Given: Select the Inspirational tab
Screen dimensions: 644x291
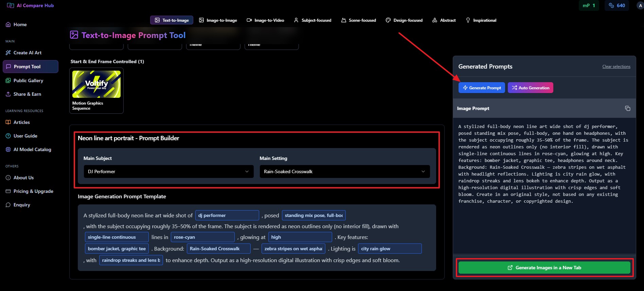Looking at the screenshot, I should [481, 20].
